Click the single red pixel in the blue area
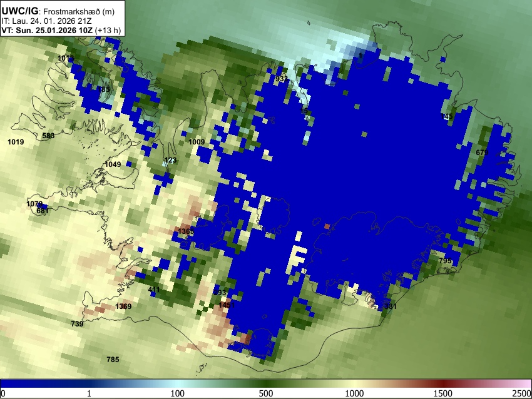Screen dimensions: 532x399 pos(327,226)
